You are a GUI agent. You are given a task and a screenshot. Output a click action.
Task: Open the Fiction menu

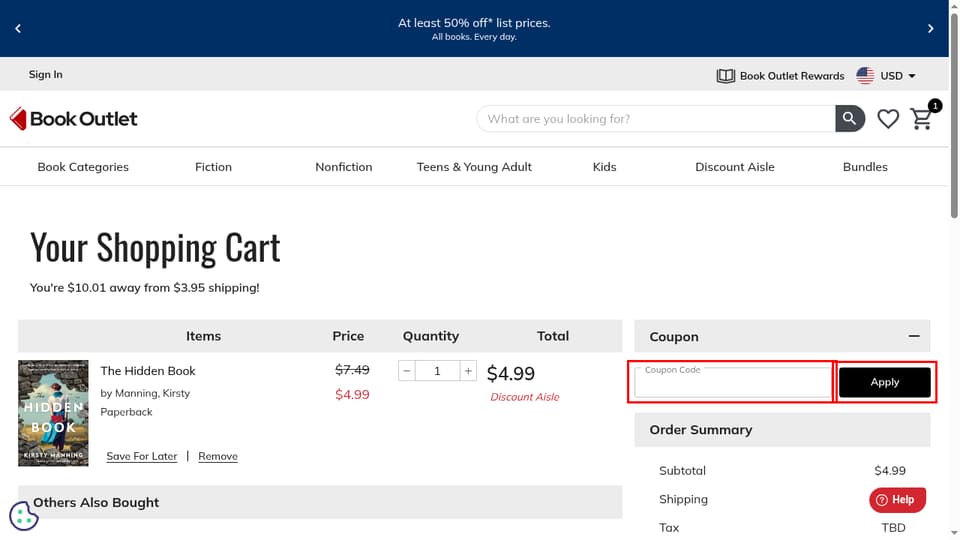tap(213, 167)
